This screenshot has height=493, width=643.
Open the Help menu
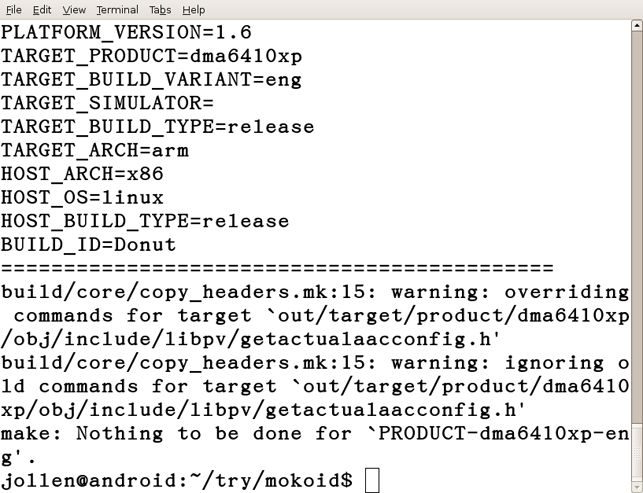click(x=194, y=9)
